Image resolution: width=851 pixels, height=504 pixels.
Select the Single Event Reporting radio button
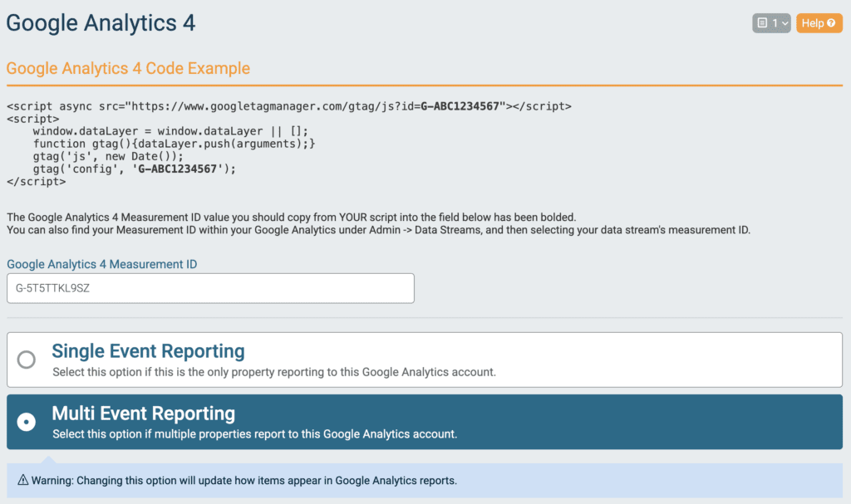click(27, 360)
